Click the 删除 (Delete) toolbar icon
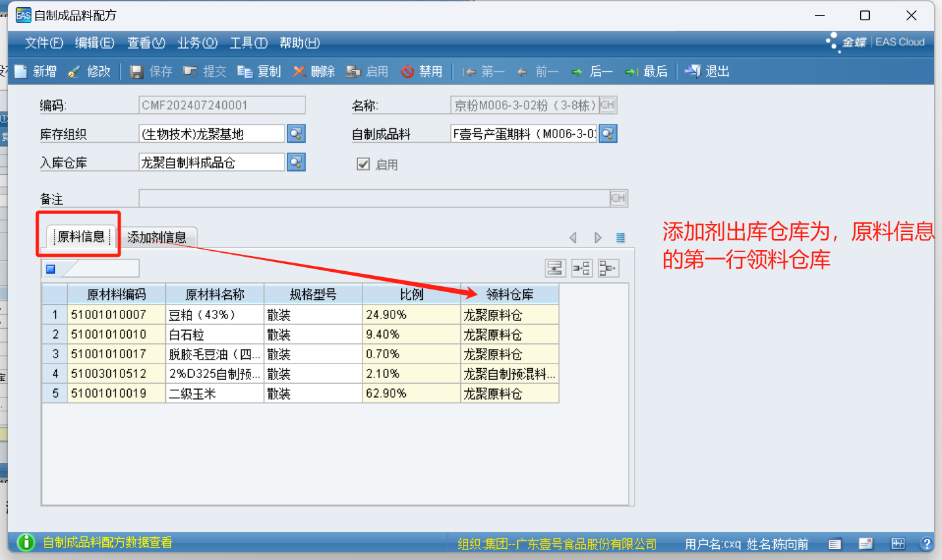Screen dimensions: 942x560 (x=300, y=71)
